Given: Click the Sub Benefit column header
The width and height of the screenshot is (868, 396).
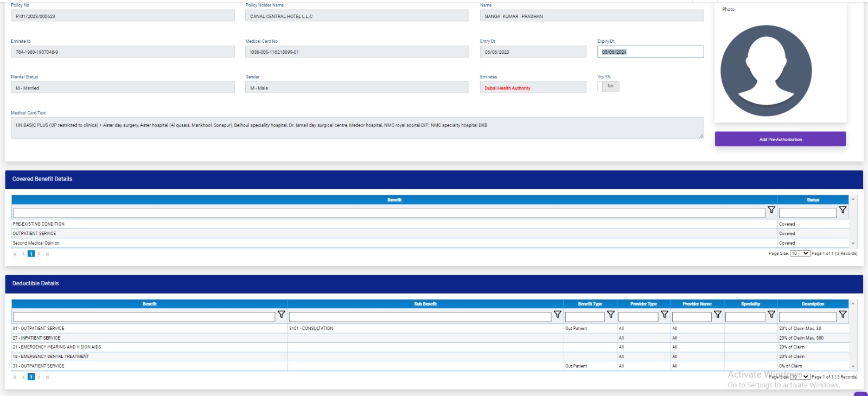Looking at the screenshot, I should pyautogui.click(x=425, y=304).
